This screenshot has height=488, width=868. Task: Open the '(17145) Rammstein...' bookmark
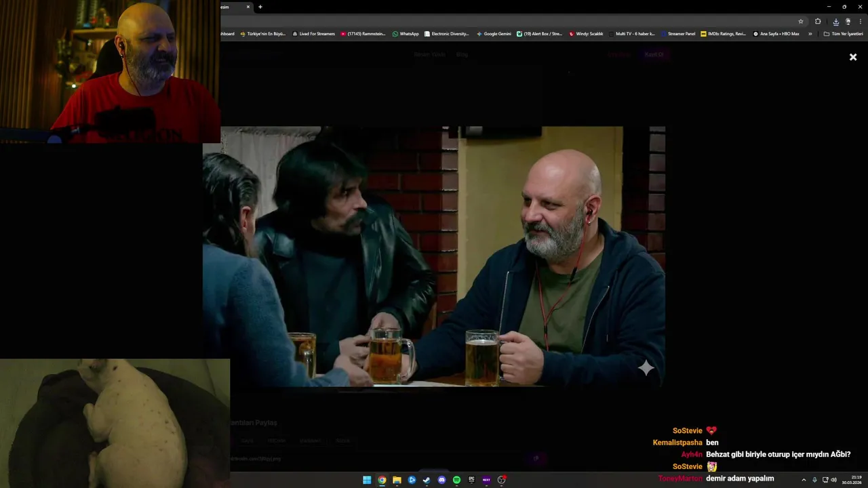363,33
